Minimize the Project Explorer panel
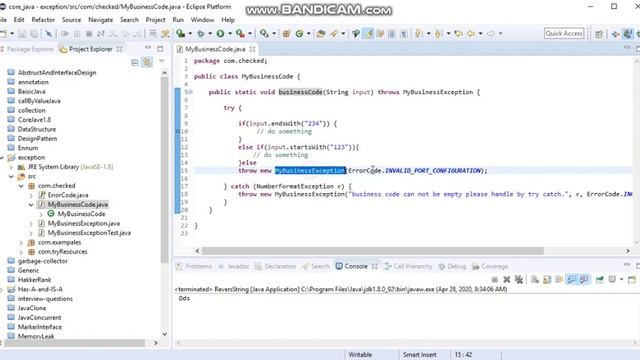The height and width of the screenshot is (360, 640). (x=148, y=48)
